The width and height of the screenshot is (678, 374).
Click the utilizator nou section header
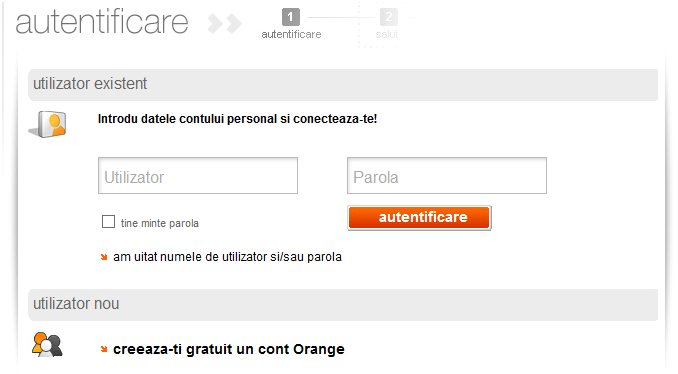[343, 304]
